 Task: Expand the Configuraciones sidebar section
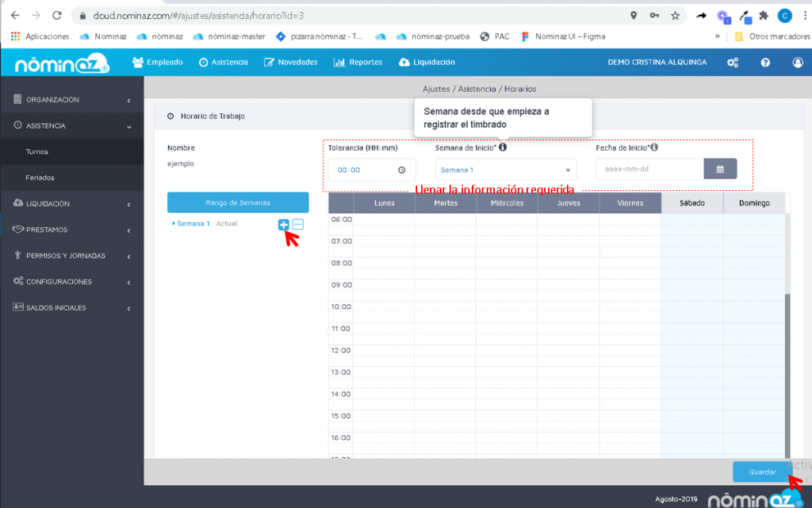click(x=72, y=281)
